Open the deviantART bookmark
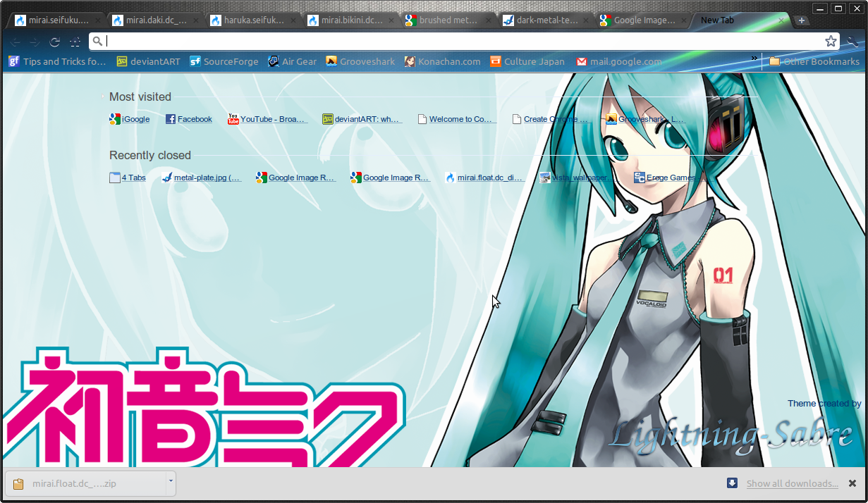 point(149,61)
